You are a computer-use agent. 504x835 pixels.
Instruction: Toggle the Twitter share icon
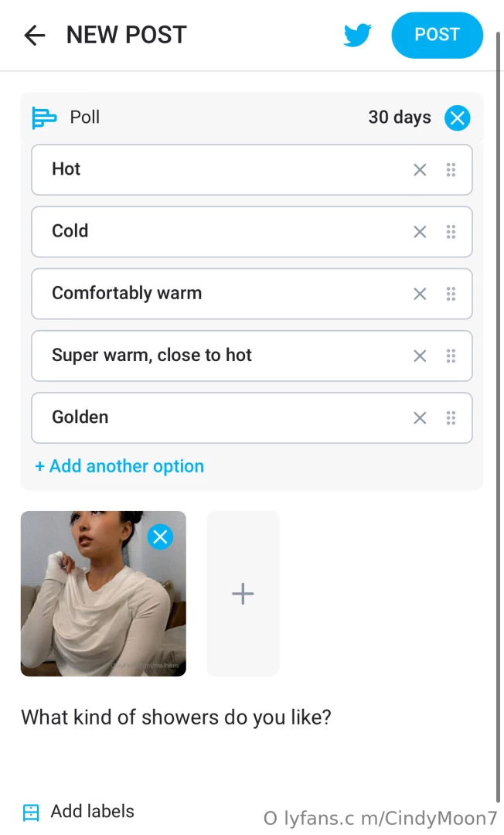[357, 36]
